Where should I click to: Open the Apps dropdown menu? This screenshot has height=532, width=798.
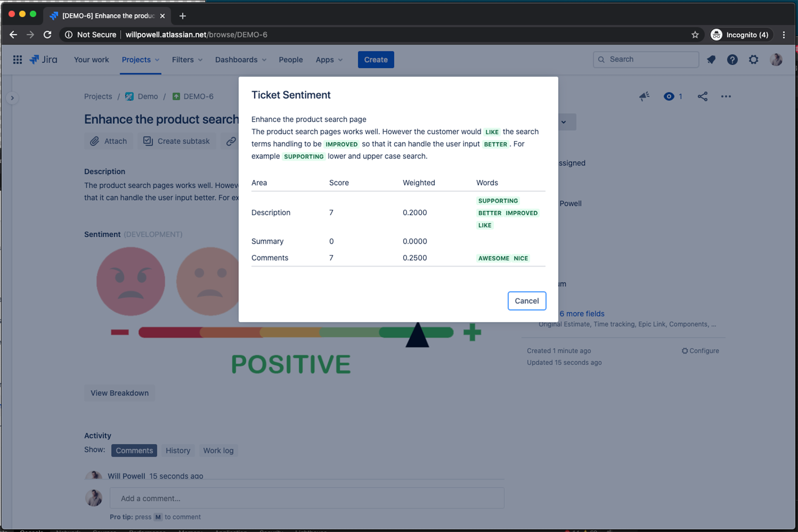point(329,60)
